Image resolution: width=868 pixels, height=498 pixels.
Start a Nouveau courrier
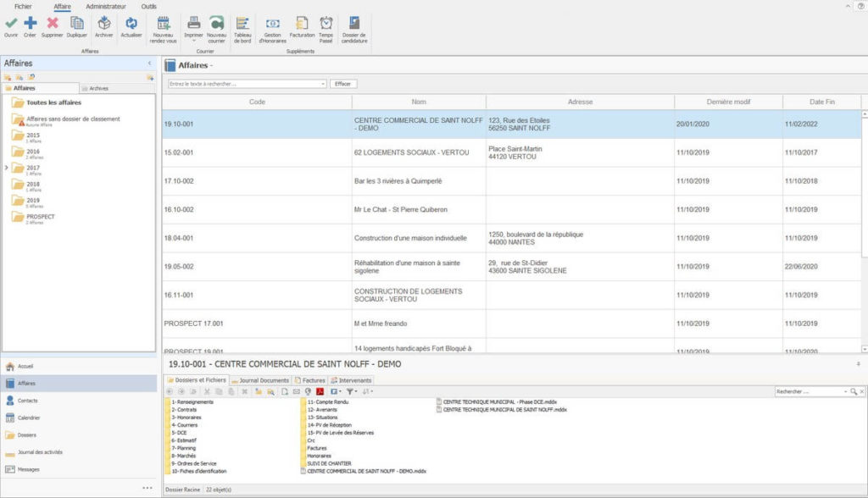pos(216,25)
